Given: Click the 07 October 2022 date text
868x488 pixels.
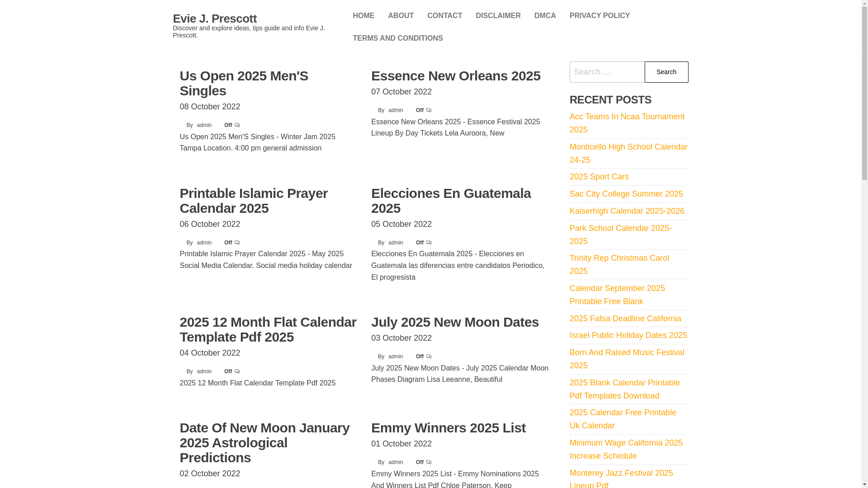Looking at the screenshot, I should tap(401, 92).
